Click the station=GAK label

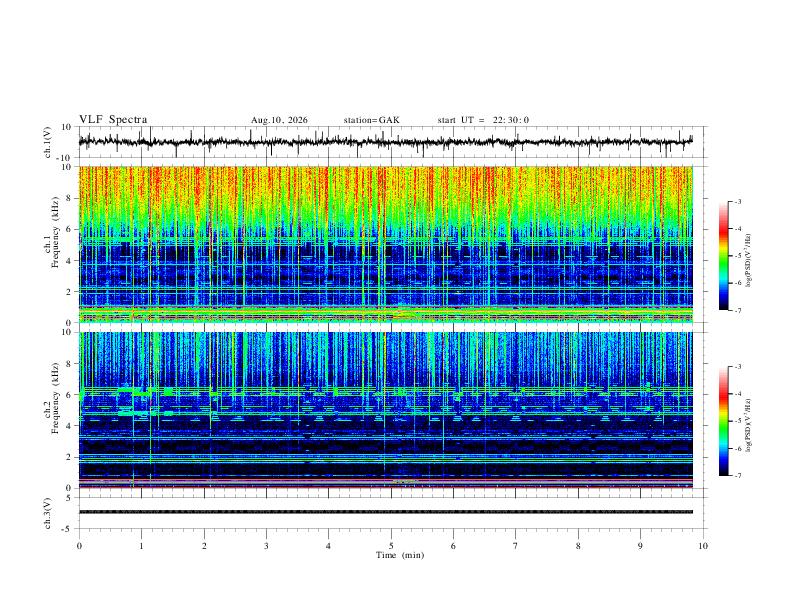click(x=371, y=120)
